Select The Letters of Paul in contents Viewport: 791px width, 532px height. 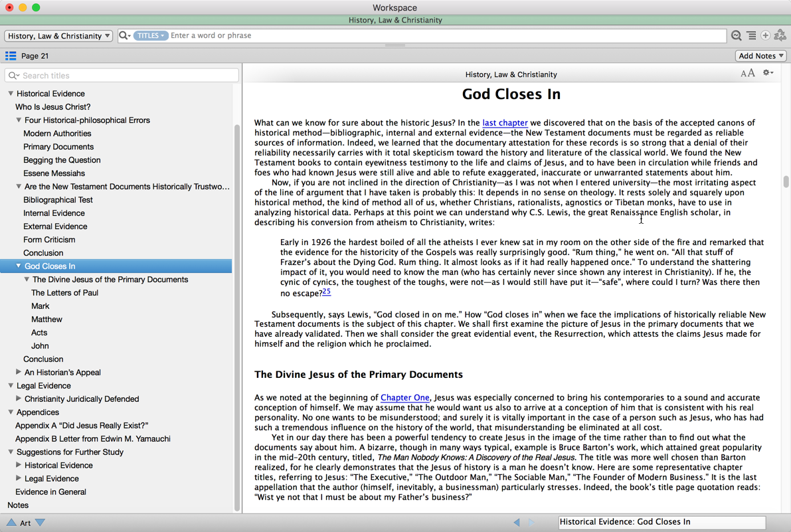pos(64,293)
